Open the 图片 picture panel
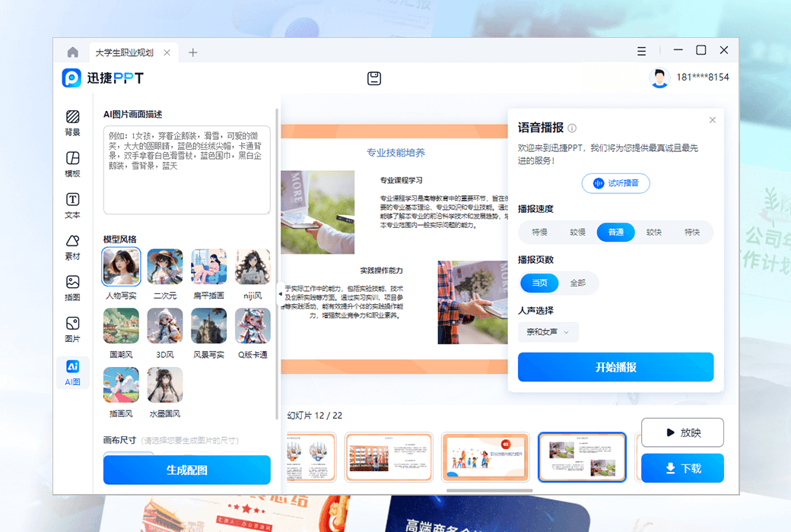The image size is (791, 532). tap(73, 329)
